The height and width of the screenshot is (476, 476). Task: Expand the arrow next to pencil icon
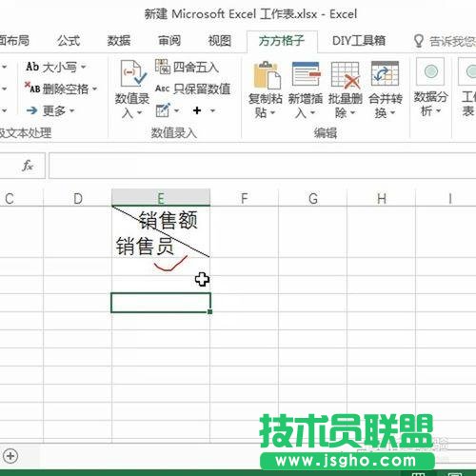[x=177, y=110]
